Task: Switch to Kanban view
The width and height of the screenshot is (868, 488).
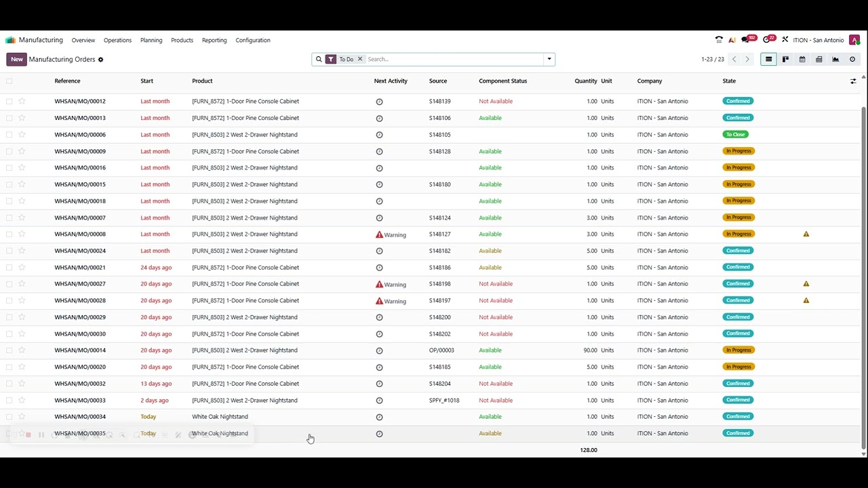Action: (x=785, y=60)
